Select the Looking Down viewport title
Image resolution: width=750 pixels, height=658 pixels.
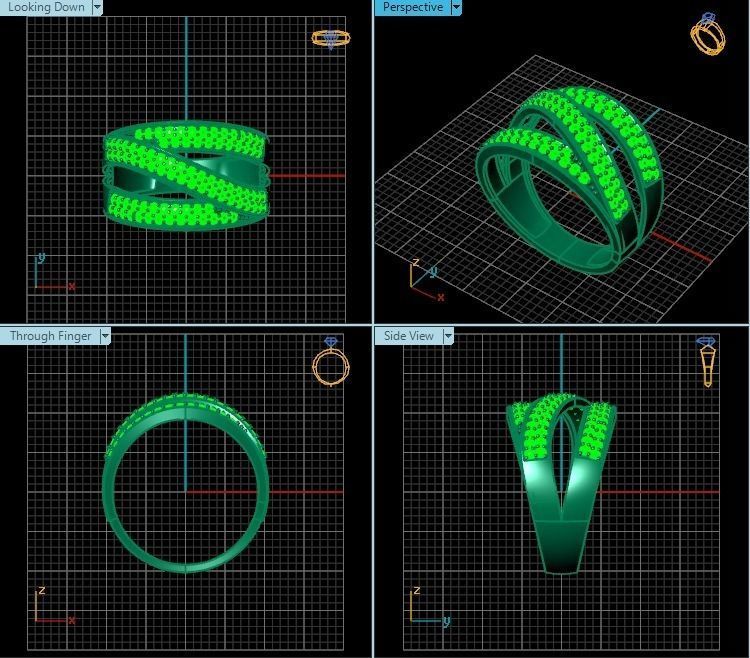pos(46,7)
